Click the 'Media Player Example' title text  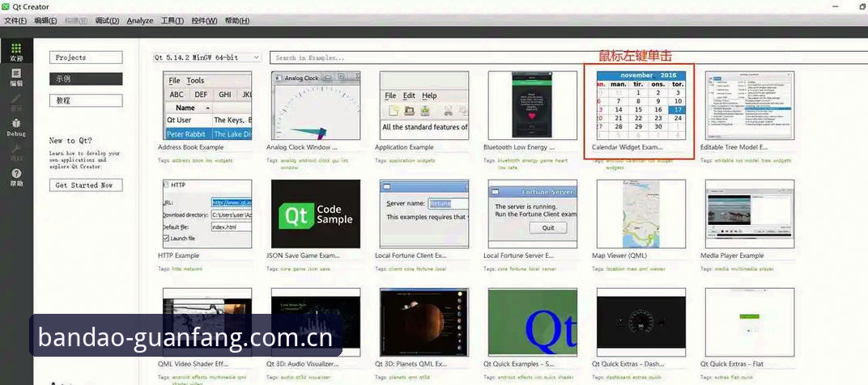pyautogui.click(x=732, y=256)
